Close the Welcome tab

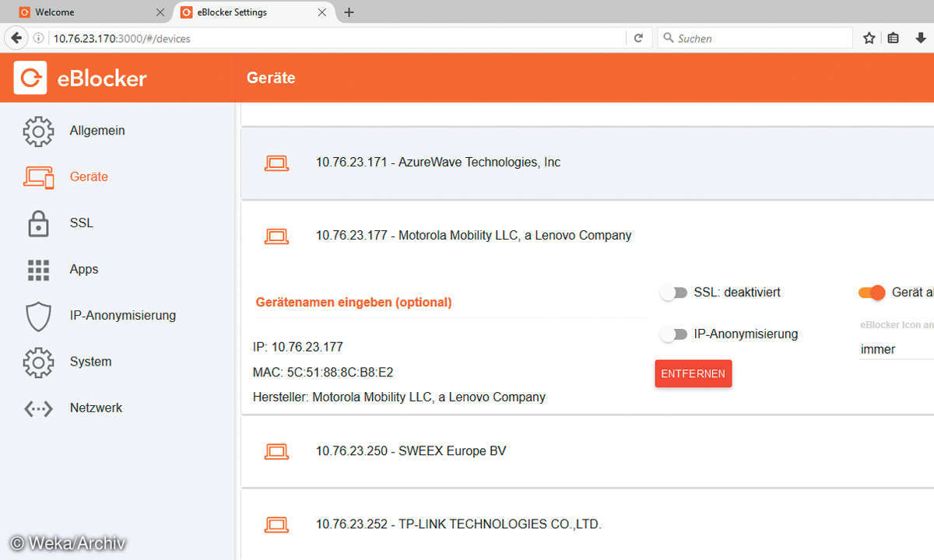(160, 12)
